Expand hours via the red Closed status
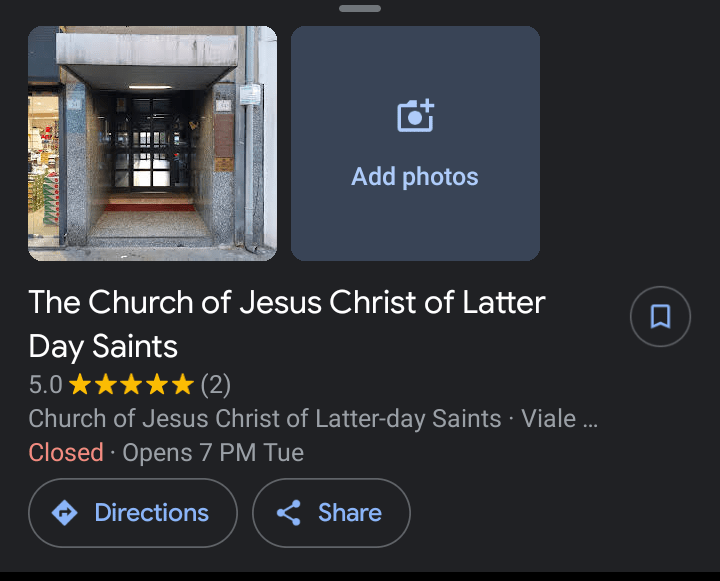Image resolution: width=720 pixels, height=581 pixels. [x=66, y=452]
